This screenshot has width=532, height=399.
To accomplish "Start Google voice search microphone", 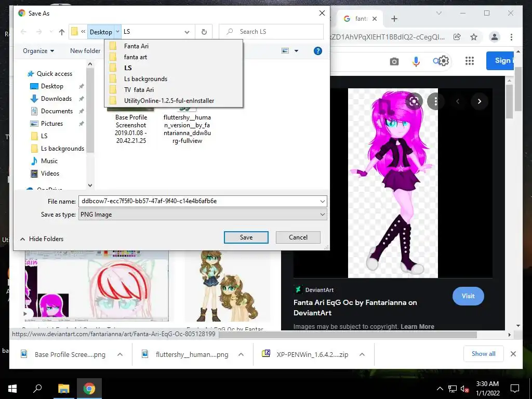I will tap(416, 61).
